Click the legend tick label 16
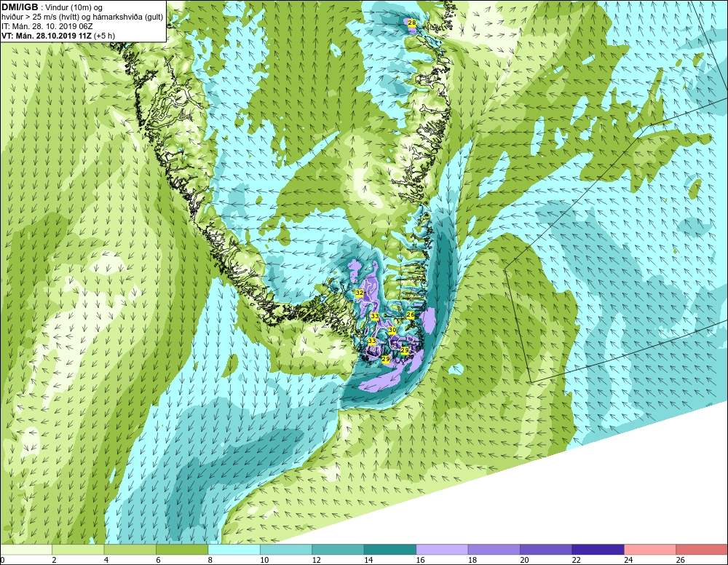This screenshot has width=728, height=565. point(420,561)
